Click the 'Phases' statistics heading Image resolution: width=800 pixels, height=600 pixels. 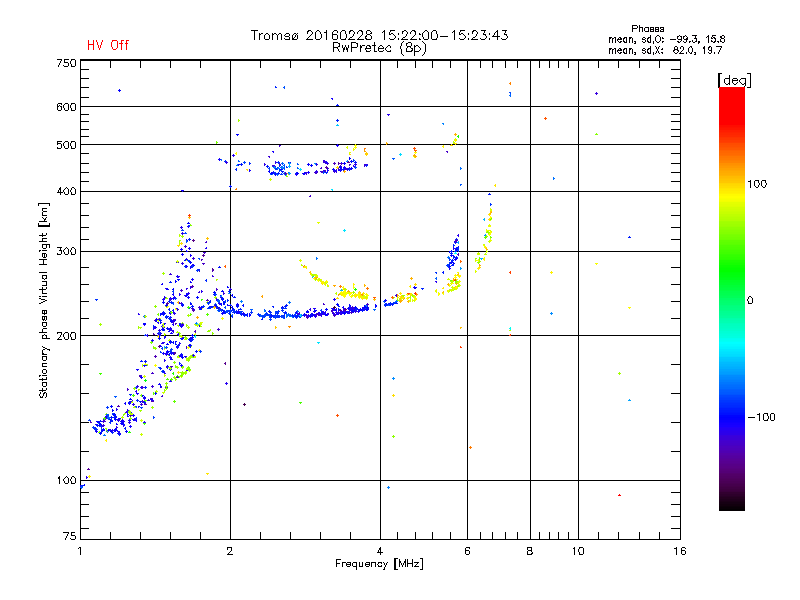click(647, 29)
